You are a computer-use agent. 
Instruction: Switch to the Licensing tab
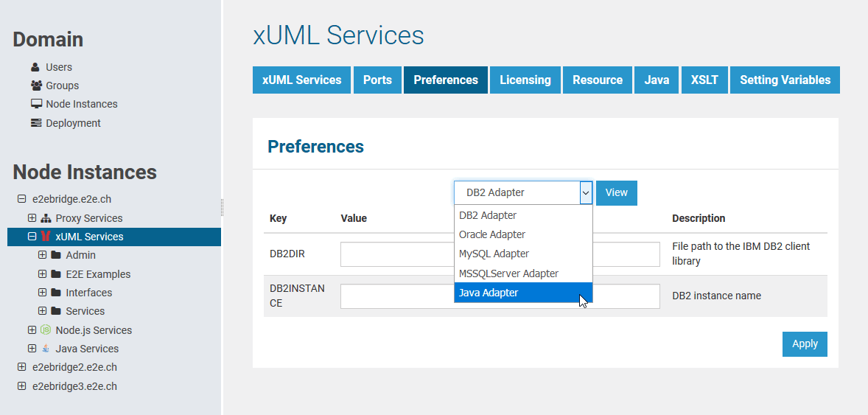coord(525,80)
